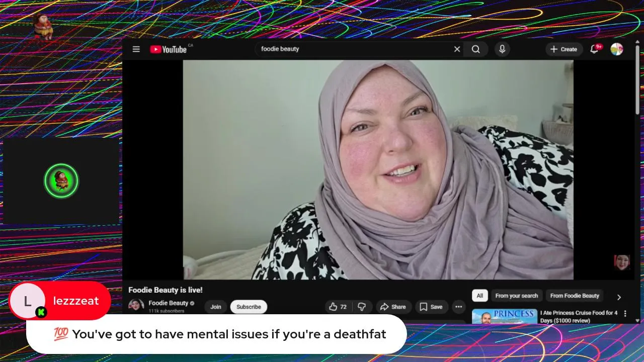The width and height of the screenshot is (644, 362).
Task: Click the scrollbar down arrow
Action: 637,320
